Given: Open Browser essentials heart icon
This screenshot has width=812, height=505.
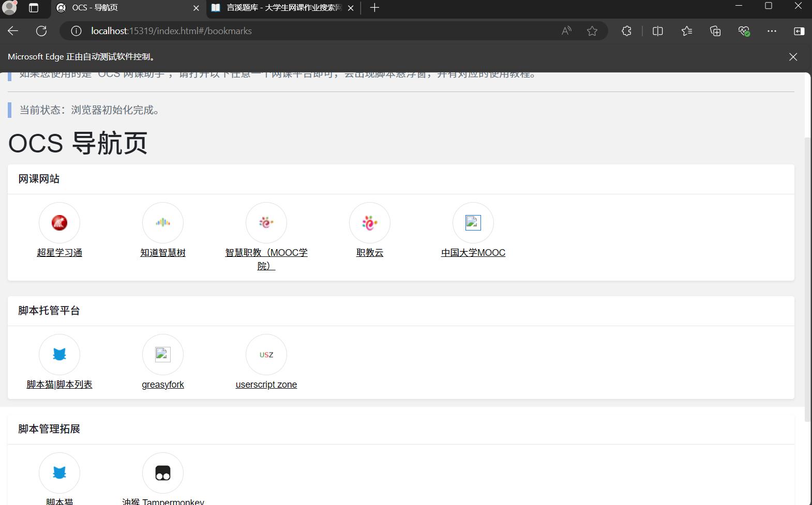Looking at the screenshot, I should pyautogui.click(x=744, y=31).
